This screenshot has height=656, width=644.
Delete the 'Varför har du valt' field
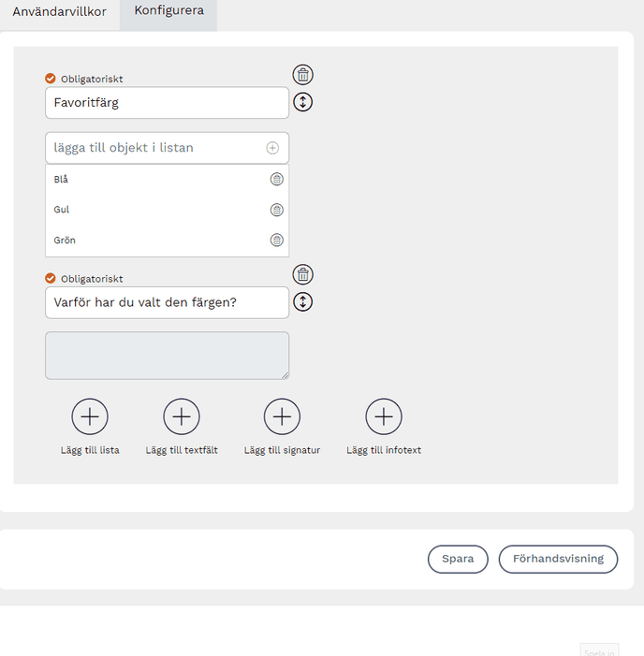(302, 274)
